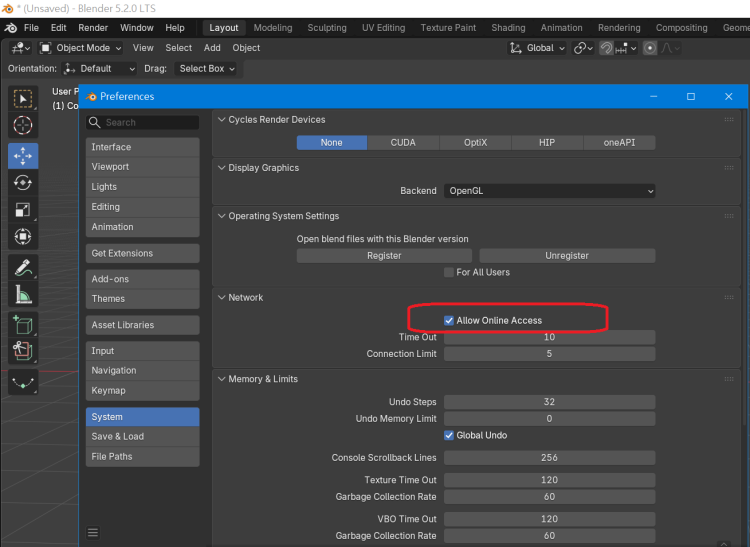750x547 pixels.
Task: Open the Object Mode dropdown
Action: coord(81,48)
